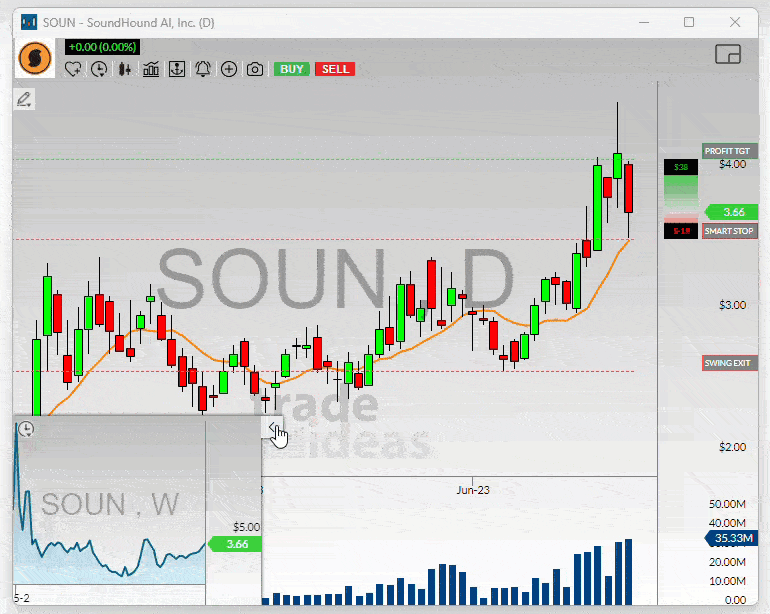Click the SWING EXIT level label
Viewport: 770px width, 614px height.
pyautogui.click(x=729, y=363)
